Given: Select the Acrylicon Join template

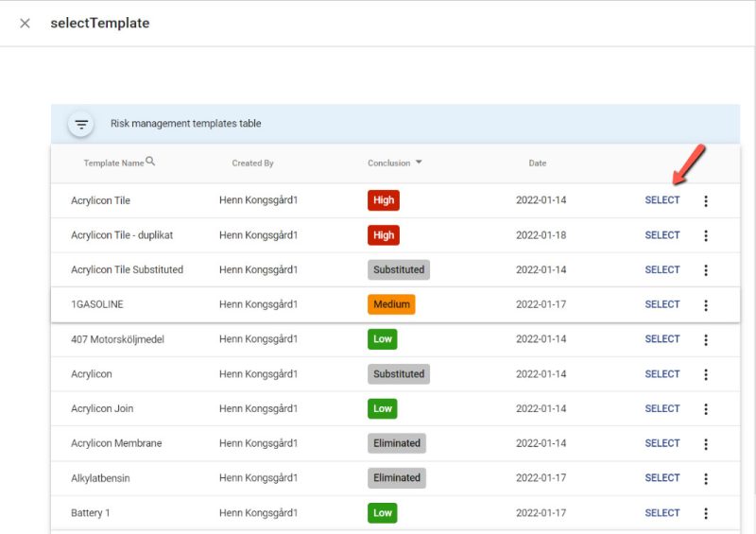Looking at the screenshot, I should tap(662, 408).
